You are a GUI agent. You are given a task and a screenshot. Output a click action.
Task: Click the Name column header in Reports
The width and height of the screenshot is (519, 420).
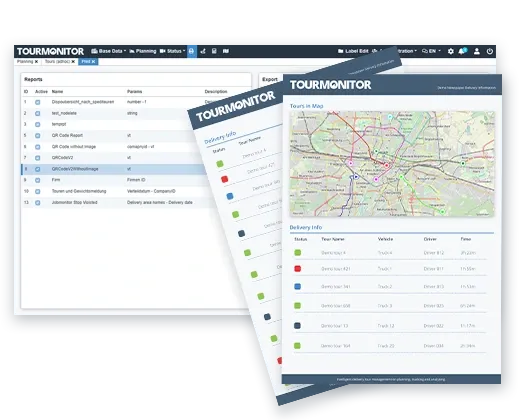tap(57, 92)
